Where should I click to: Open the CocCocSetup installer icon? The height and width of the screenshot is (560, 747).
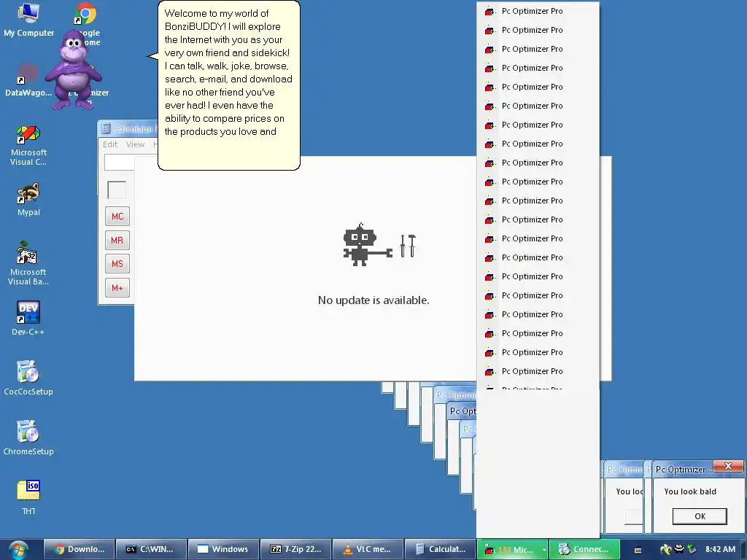28,378
